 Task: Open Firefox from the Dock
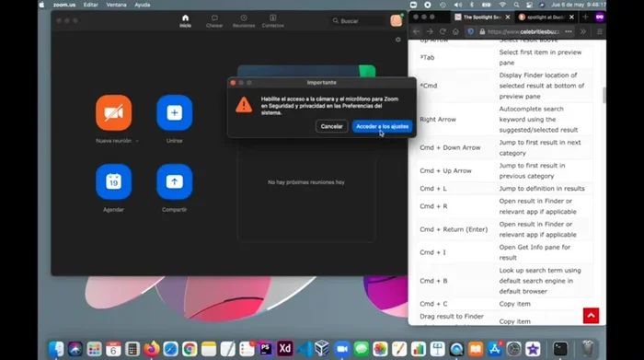[151, 349]
